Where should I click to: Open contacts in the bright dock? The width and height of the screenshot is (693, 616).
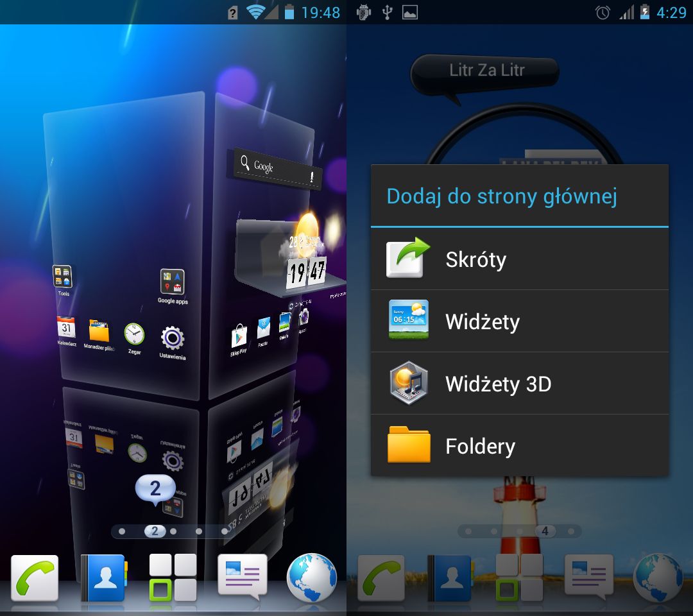coord(105,578)
